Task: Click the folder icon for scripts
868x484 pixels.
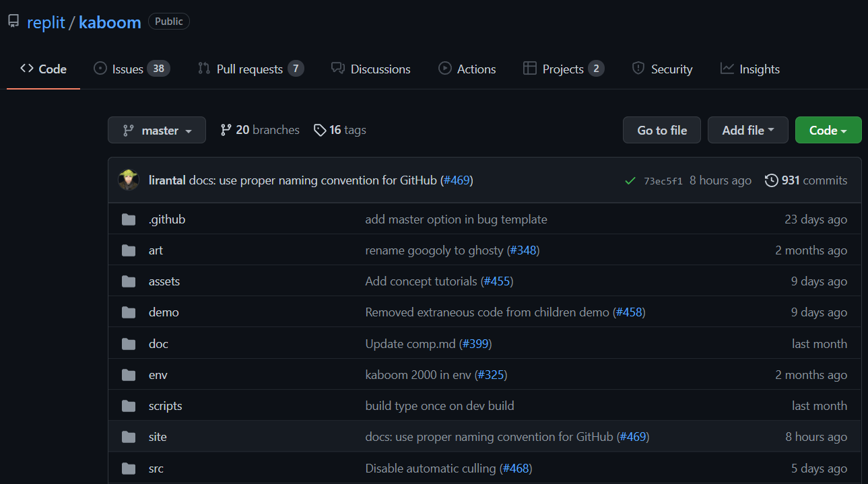Action: tap(129, 406)
